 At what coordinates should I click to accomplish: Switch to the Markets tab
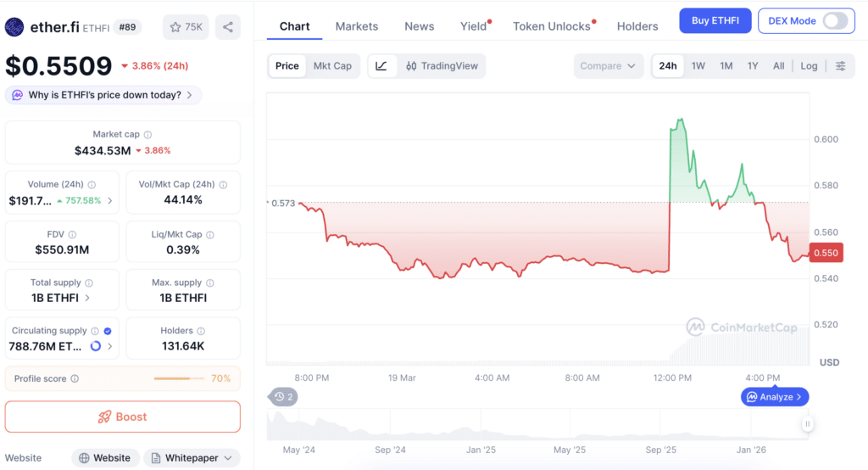tap(357, 26)
